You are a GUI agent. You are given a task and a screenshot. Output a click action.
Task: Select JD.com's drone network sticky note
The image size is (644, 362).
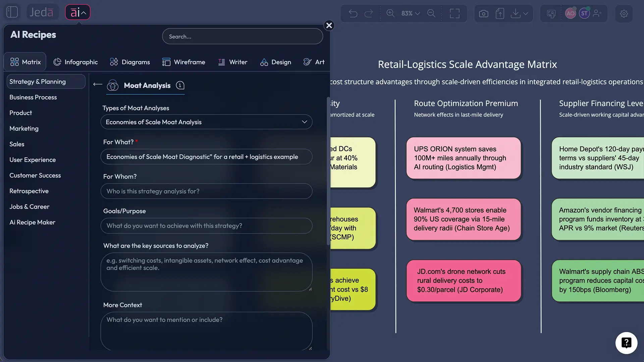pyautogui.click(x=464, y=281)
